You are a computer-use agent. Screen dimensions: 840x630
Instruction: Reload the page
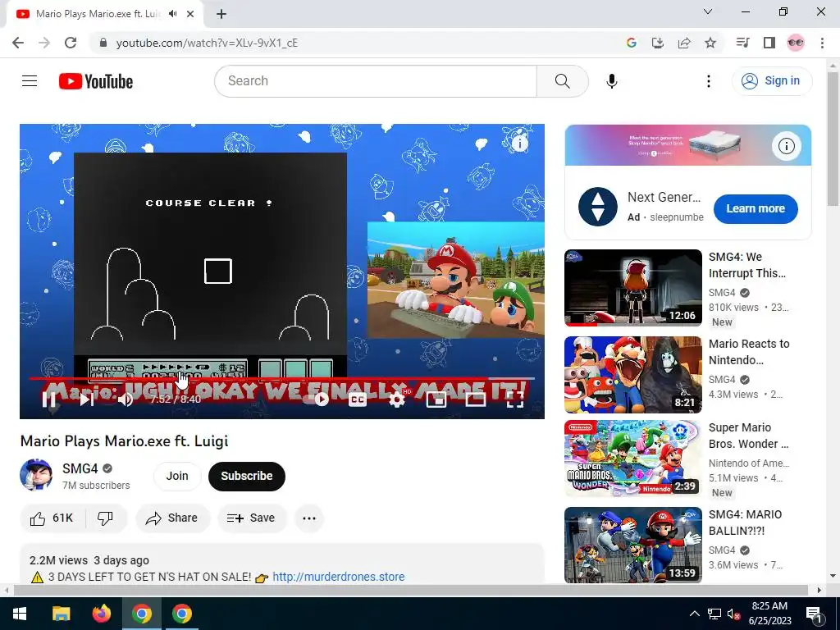click(71, 43)
